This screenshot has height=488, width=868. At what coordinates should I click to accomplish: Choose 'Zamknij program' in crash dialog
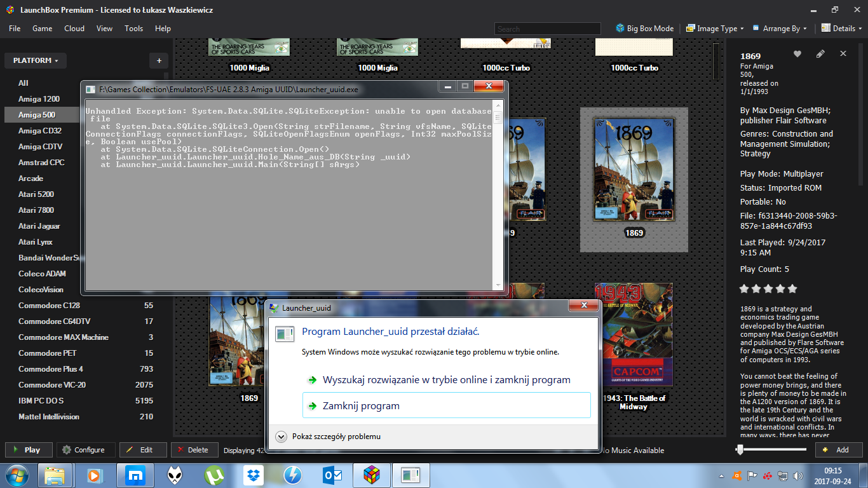click(447, 405)
